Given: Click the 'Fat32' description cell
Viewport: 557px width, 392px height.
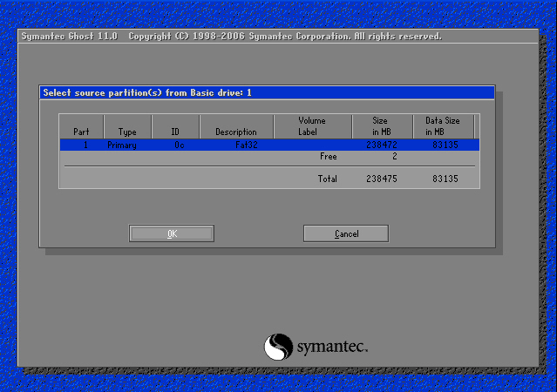Looking at the screenshot, I should [247, 145].
